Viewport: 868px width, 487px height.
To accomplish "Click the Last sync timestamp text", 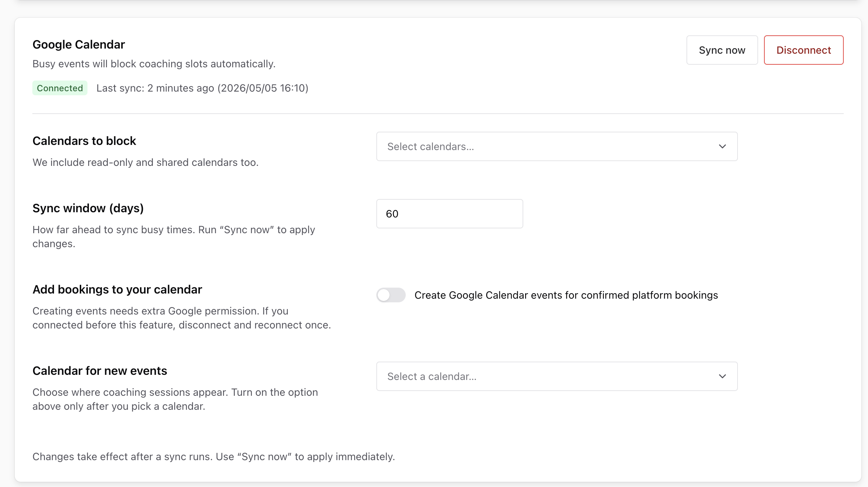I will click(202, 88).
